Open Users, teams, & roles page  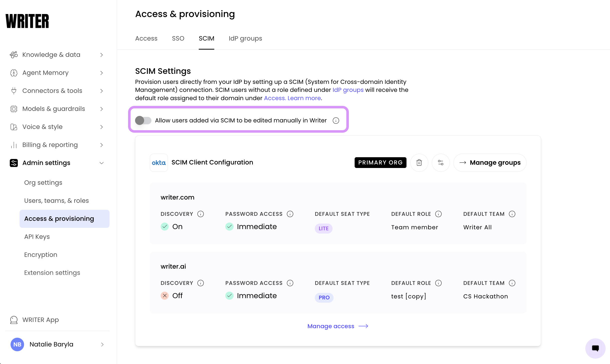coord(57,201)
